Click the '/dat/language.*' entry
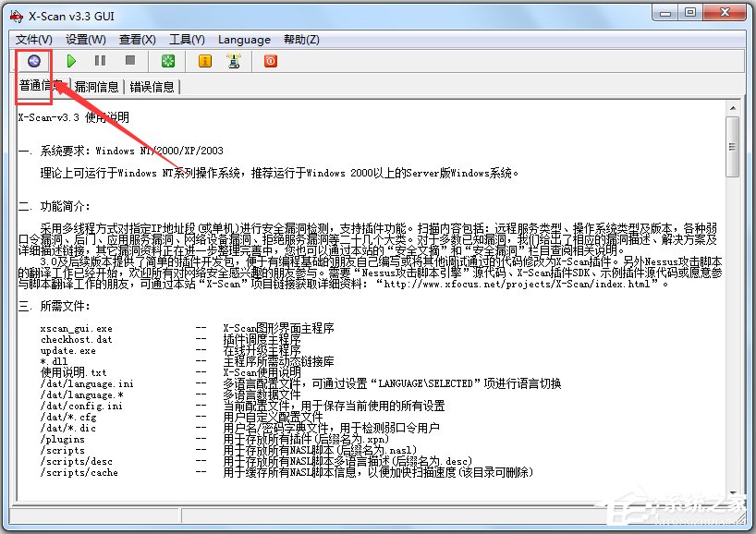This screenshot has width=756, height=534. click(x=81, y=395)
